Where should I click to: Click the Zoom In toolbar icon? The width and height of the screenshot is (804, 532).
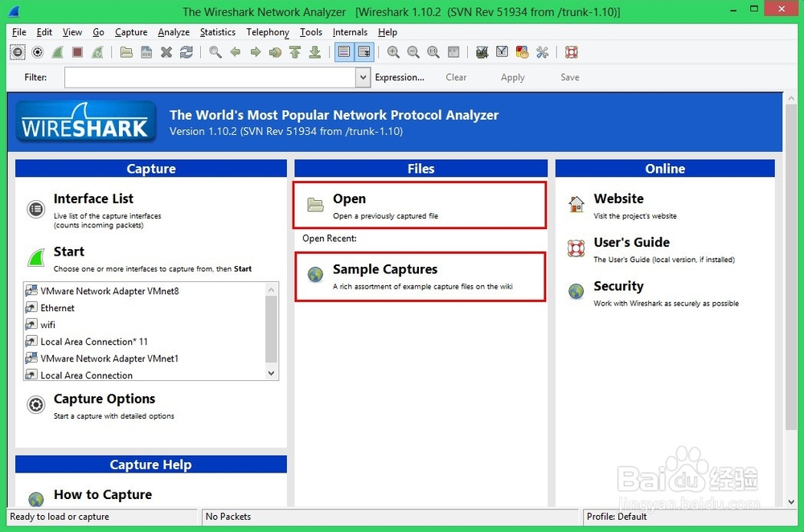click(394, 51)
